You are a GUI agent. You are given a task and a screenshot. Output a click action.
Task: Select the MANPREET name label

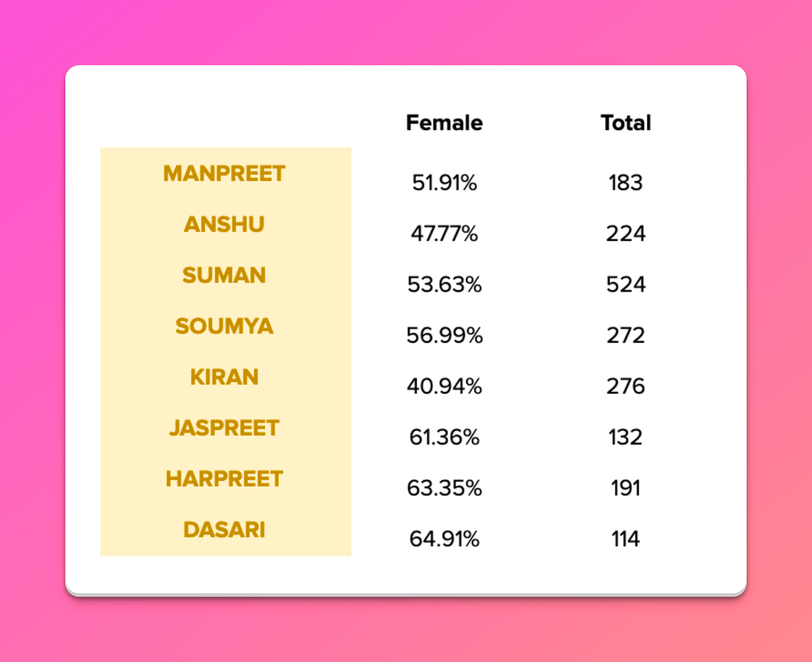click(x=224, y=174)
